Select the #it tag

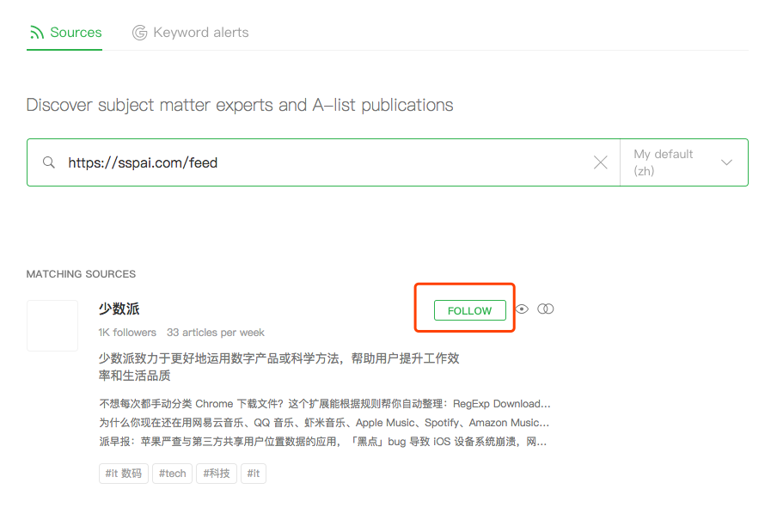tap(254, 474)
